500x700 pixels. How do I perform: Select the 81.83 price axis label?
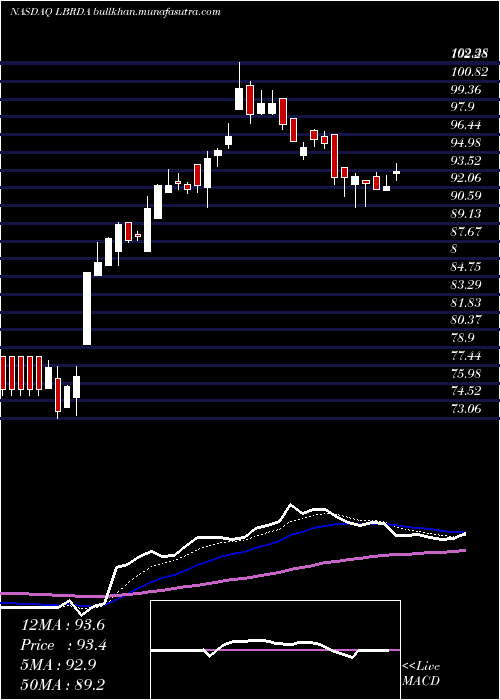[x=466, y=302]
